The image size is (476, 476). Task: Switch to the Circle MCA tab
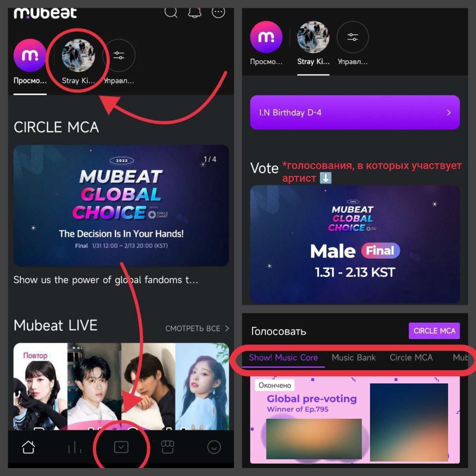[411, 358]
